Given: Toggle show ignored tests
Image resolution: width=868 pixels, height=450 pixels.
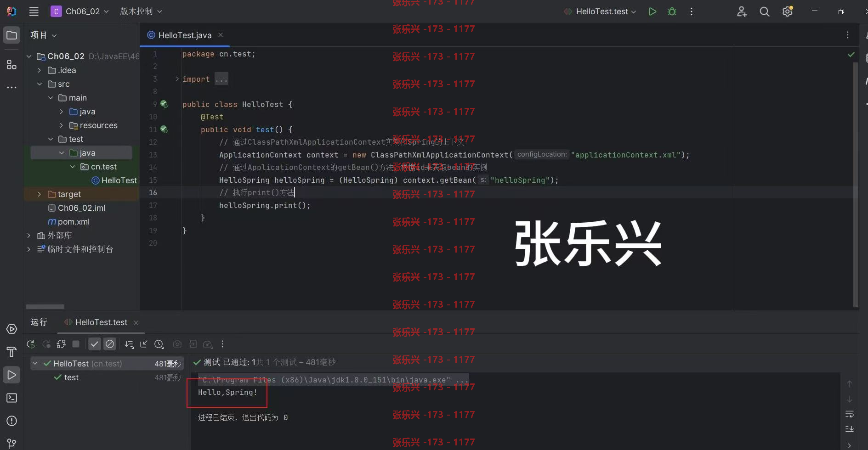Looking at the screenshot, I should (110, 344).
